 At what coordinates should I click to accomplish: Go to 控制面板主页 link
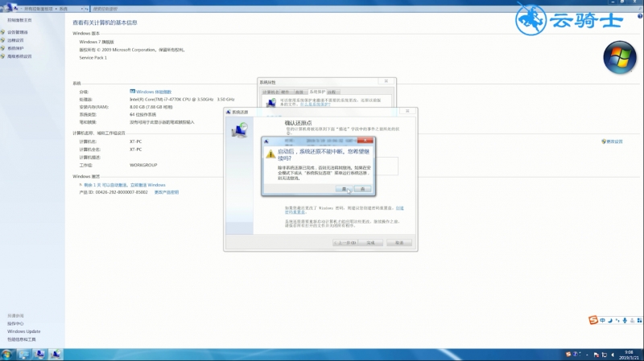[19, 20]
